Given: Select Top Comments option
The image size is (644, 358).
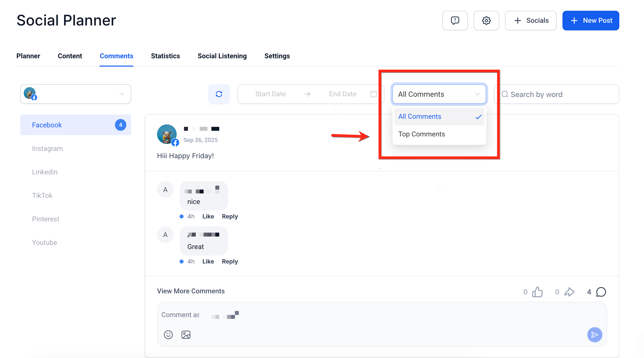Looking at the screenshot, I should 422,134.
